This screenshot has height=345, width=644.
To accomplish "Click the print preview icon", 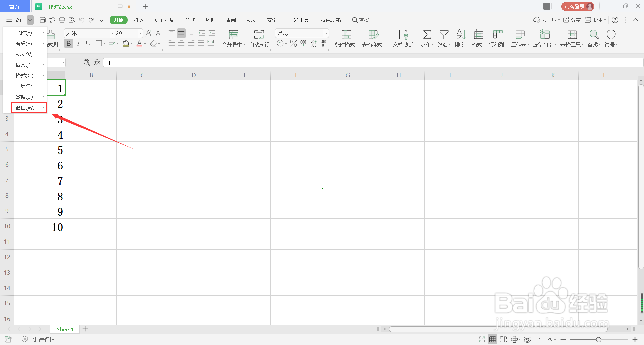I will pyautogui.click(x=72, y=20).
